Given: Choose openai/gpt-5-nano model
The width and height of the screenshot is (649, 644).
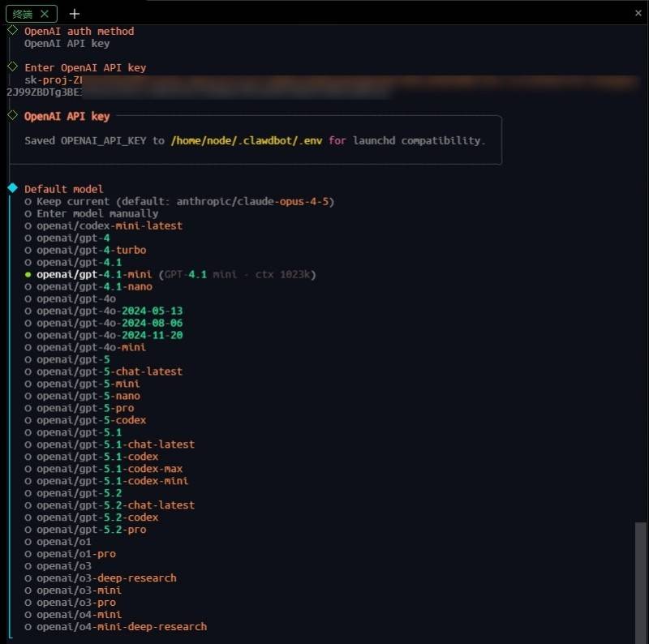Looking at the screenshot, I should (83, 396).
